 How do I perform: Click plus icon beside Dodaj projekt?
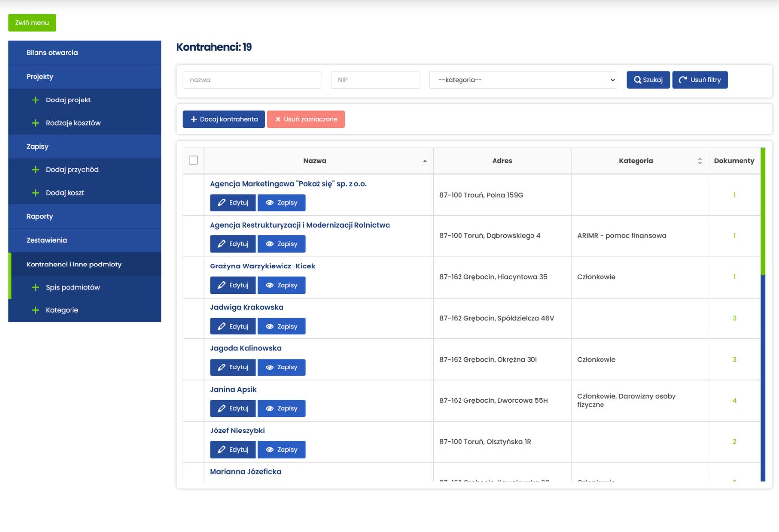[x=35, y=100]
